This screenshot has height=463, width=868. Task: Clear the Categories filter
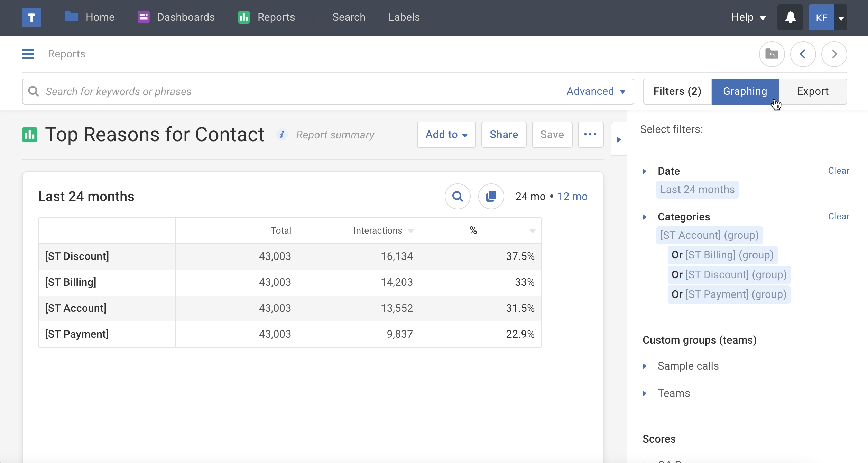[838, 217]
